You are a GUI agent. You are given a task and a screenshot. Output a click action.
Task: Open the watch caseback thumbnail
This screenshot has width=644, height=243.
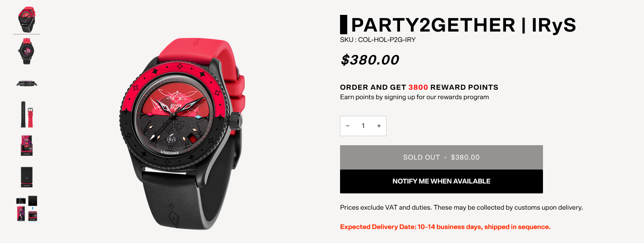[27, 51]
